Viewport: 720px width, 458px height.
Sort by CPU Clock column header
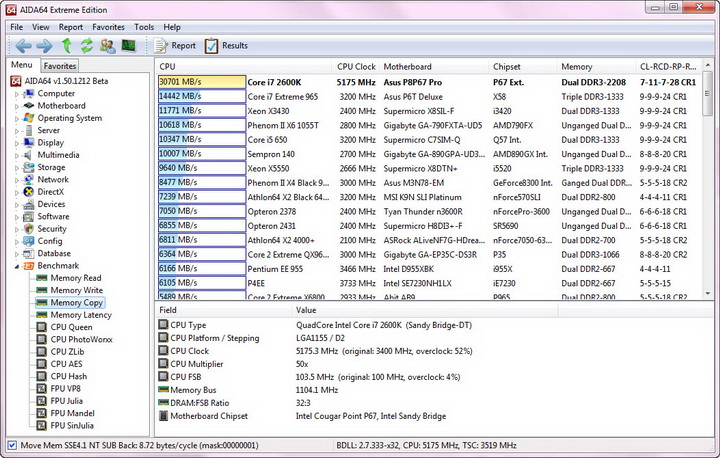tap(356, 67)
